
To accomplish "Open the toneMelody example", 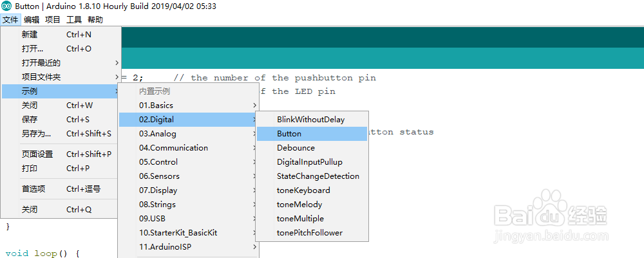I will tap(312, 204).
